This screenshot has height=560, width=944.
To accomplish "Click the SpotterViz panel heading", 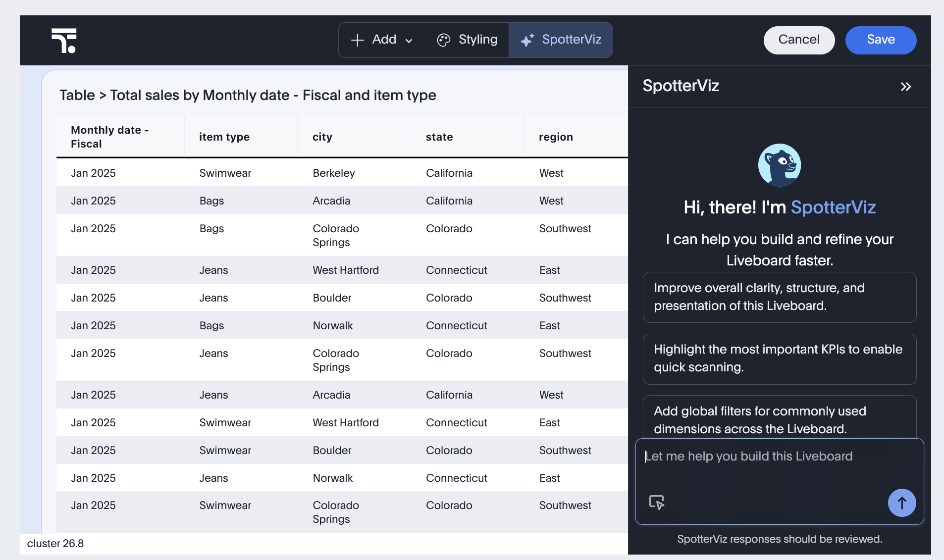I will click(x=681, y=86).
